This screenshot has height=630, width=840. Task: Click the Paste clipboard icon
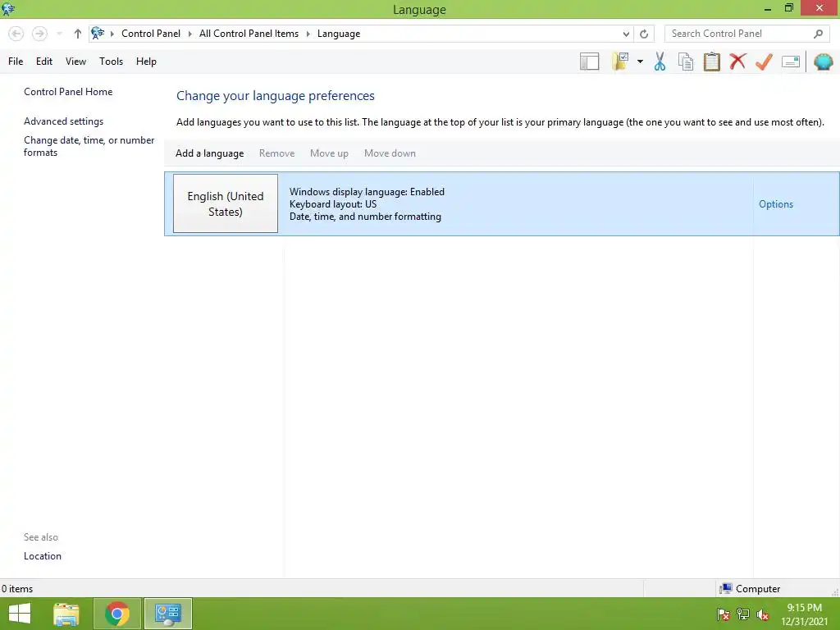pyautogui.click(x=711, y=62)
